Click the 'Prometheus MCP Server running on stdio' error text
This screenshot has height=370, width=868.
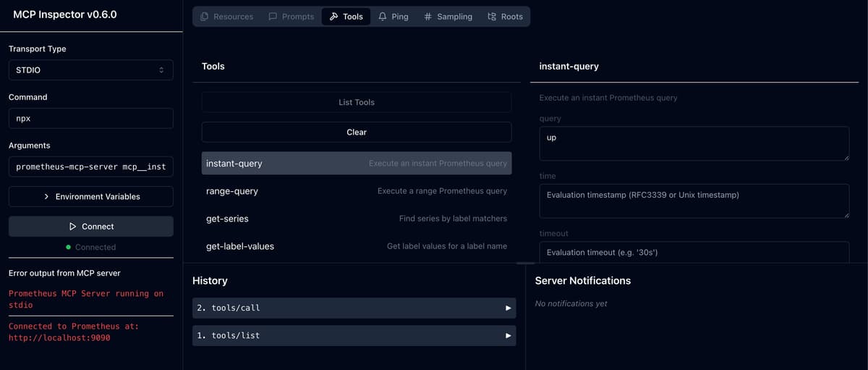tap(86, 299)
